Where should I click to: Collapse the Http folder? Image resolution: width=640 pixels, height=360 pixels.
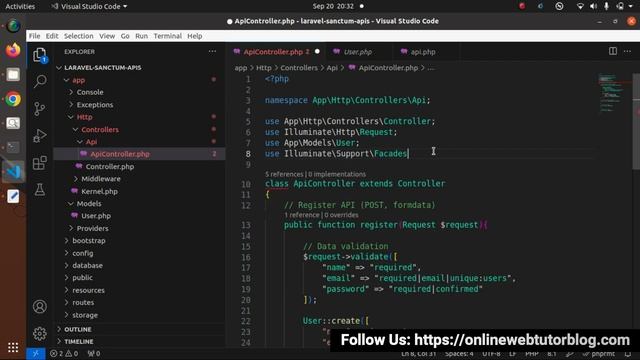point(84,117)
